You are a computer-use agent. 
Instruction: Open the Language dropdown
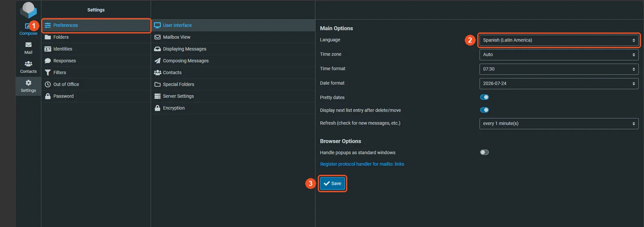point(559,40)
